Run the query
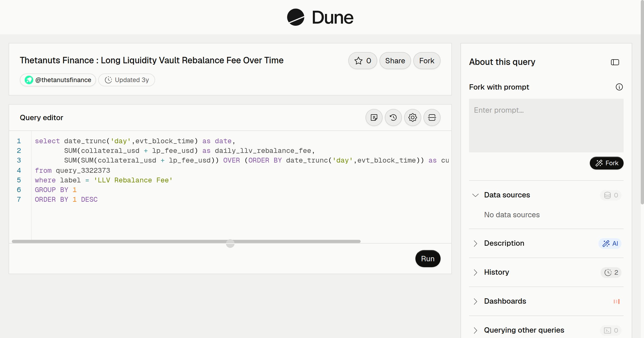 [x=428, y=259]
